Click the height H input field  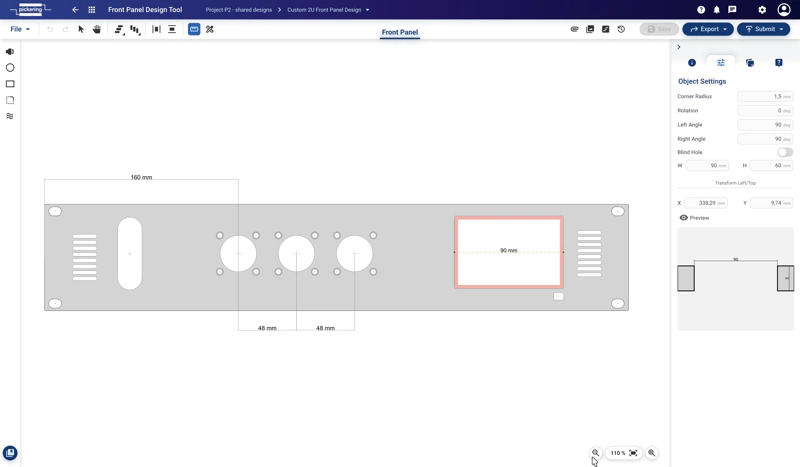(771, 166)
